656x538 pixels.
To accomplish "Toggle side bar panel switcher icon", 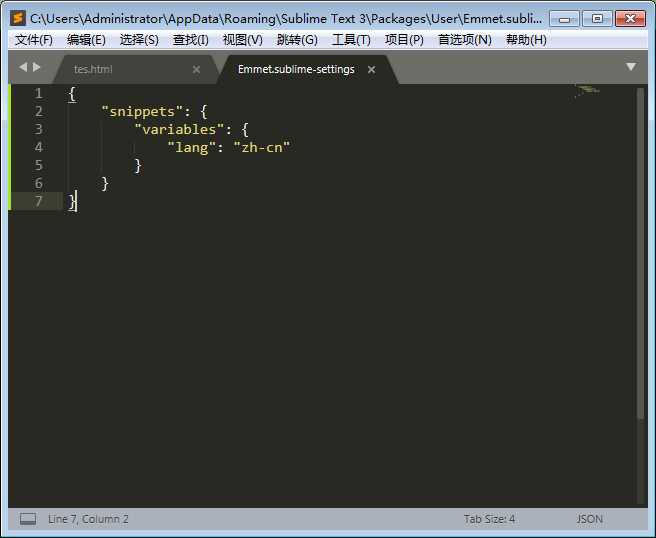I will (x=28, y=519).
